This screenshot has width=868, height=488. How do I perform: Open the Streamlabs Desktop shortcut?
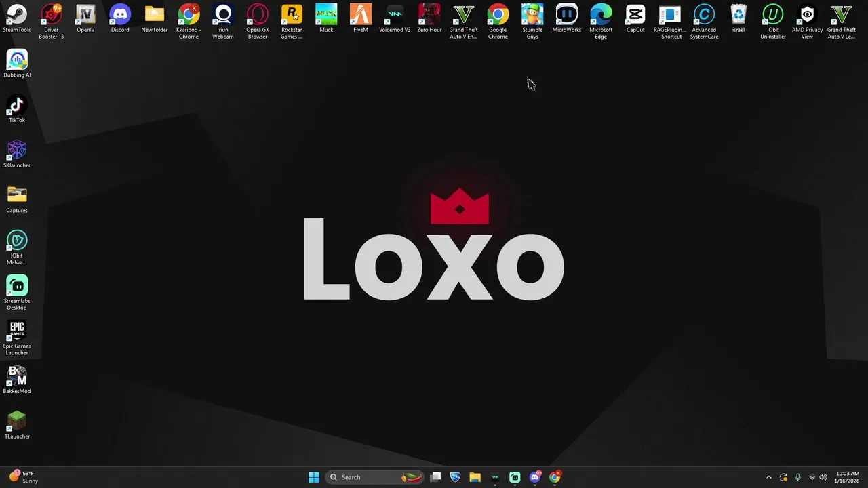[x=17, y=293]
